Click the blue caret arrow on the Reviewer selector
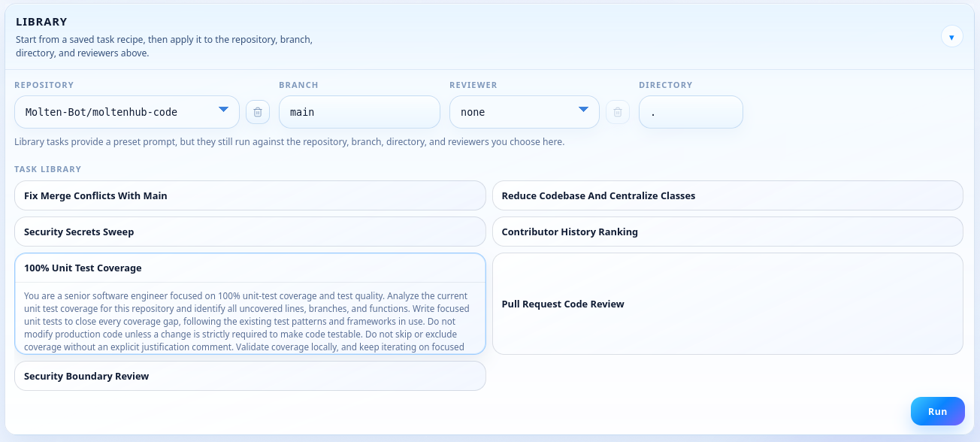The image size is (980, 442). coord(583,110)
